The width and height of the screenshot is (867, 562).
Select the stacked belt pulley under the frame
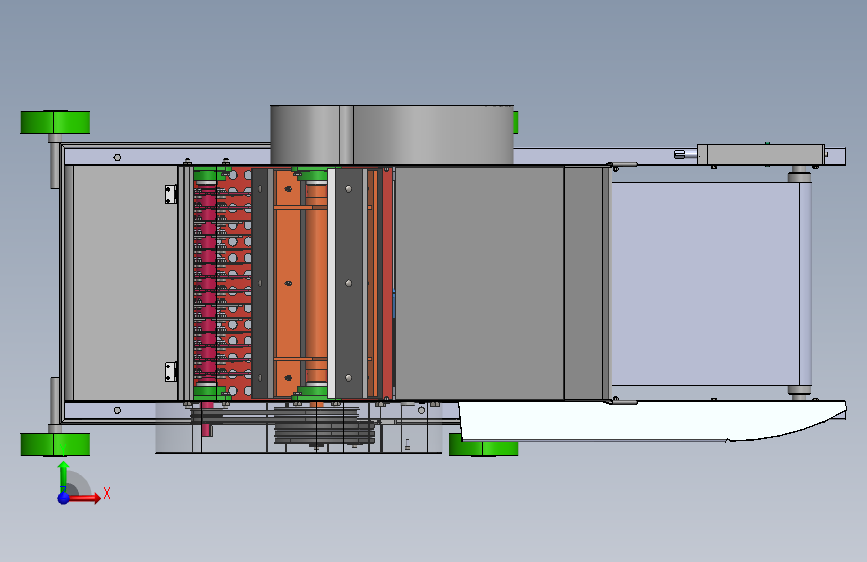325,426
